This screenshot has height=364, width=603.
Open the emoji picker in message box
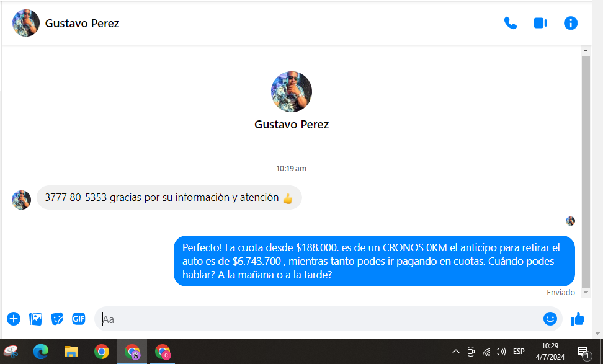point(550,319)
